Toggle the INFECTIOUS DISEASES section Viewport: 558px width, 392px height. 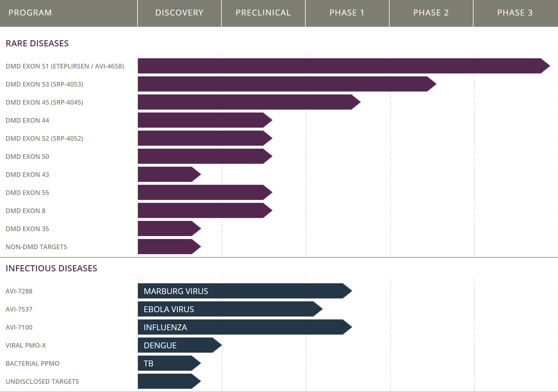coord(51,268)
